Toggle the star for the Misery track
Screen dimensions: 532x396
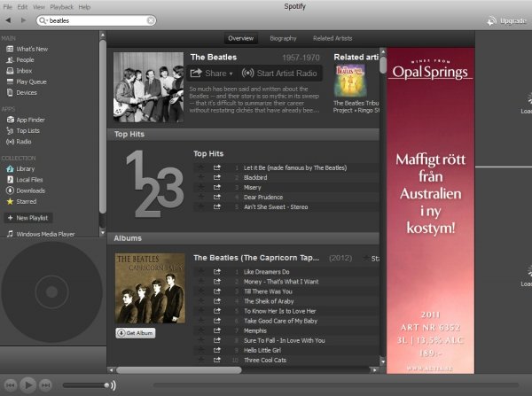pyautogui.click(x=200, y=187)
